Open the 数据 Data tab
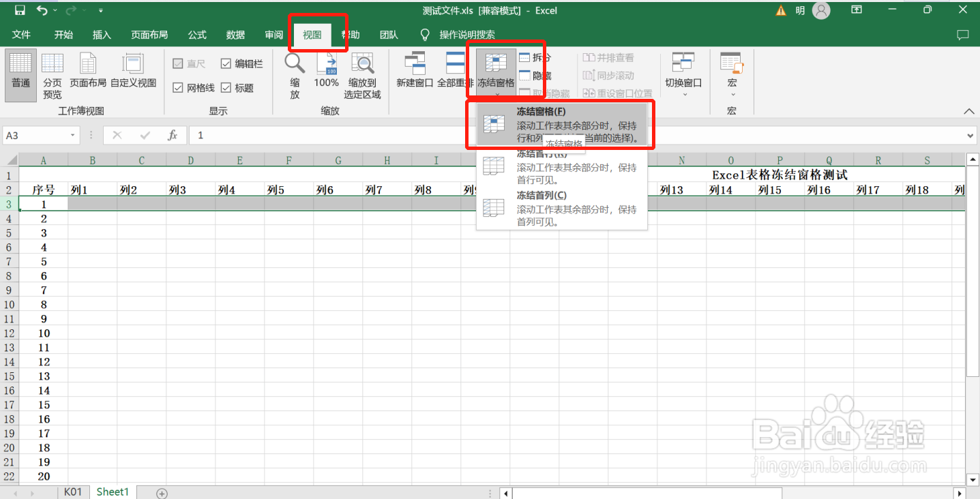The width and height of the screenshot is (980, 499). pos(235,35)
